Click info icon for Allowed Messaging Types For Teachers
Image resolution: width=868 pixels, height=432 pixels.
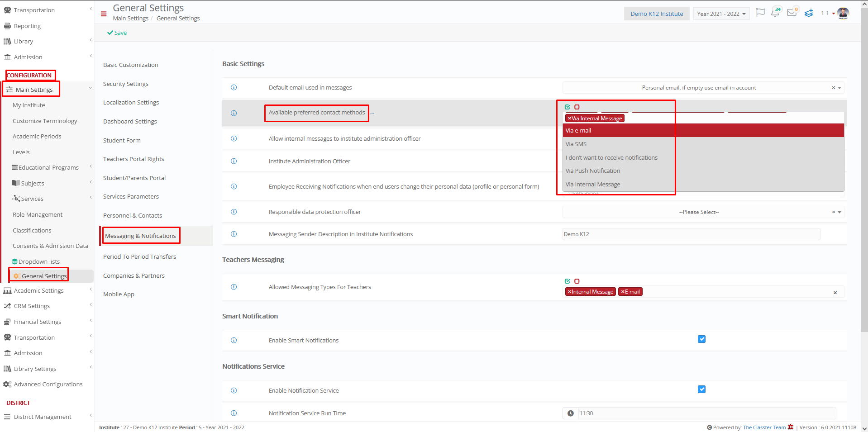coord(234,287)
